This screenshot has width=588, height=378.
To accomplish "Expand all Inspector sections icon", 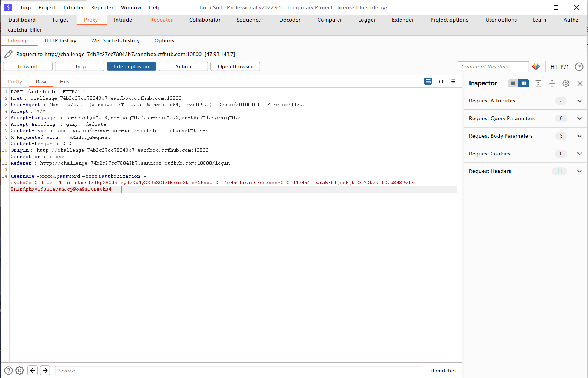I will 538,83.
